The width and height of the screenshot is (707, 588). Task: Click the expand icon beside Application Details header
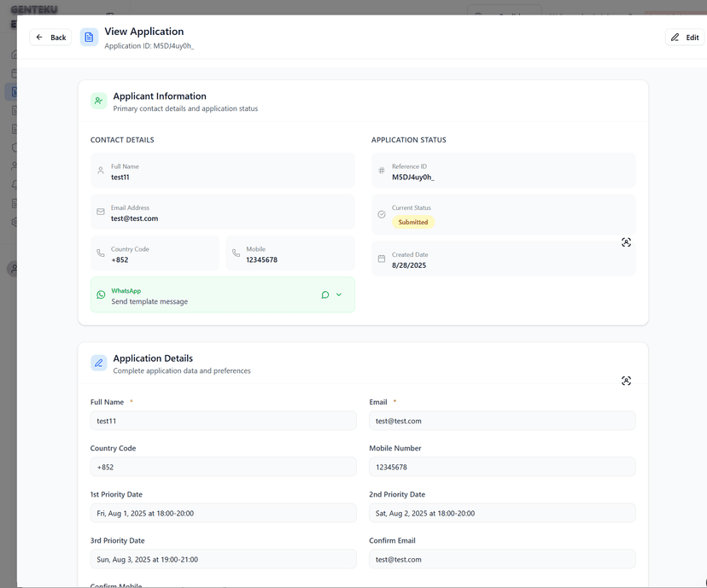tap(626, 381)
